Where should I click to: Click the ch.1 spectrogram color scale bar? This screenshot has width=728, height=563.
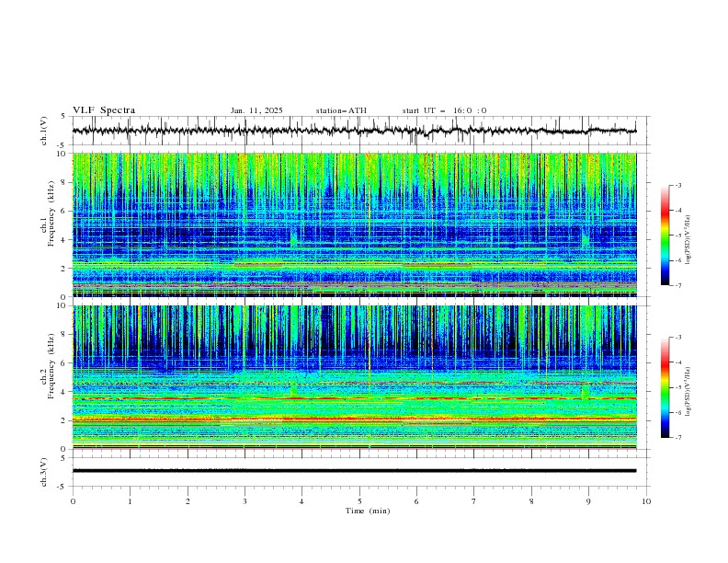pos(665,236)
